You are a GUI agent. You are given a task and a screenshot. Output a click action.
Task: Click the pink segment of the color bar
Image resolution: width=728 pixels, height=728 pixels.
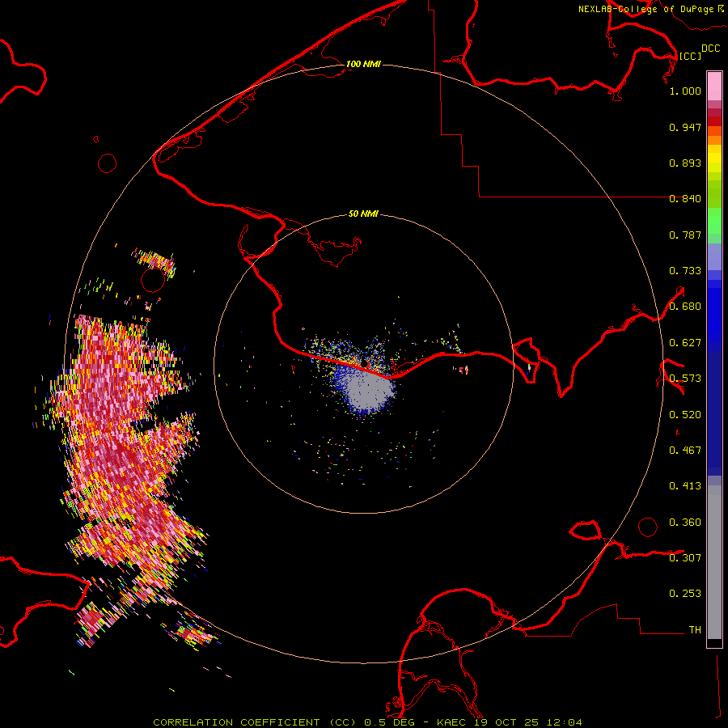(714, 87)
